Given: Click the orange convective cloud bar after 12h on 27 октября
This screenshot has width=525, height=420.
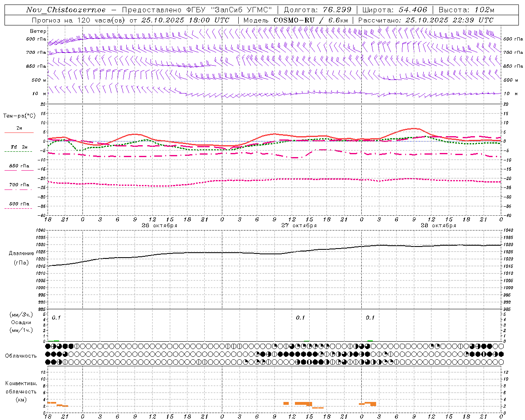Looking at the screenshot, I should [304, 404].
